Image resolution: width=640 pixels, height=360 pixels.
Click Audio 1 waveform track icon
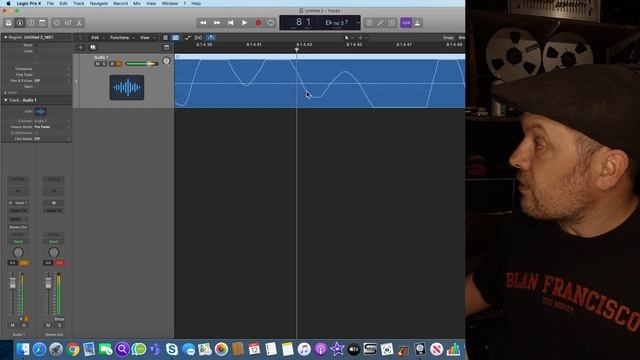[x=127, y=87]
